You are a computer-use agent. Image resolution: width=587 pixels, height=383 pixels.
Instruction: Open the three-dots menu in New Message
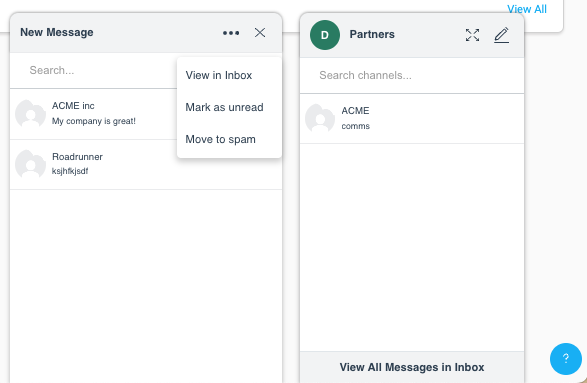click(x=231, y=33)
